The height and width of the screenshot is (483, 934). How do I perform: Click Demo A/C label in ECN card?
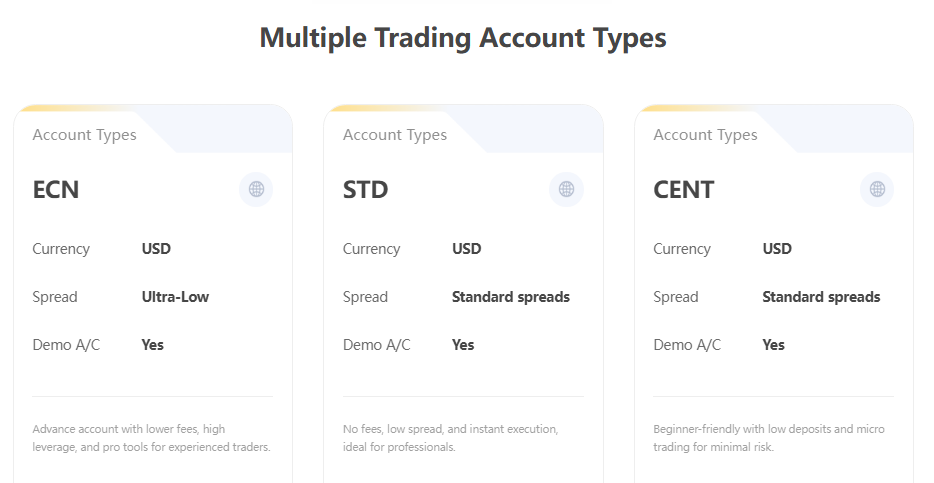point(66,345)
